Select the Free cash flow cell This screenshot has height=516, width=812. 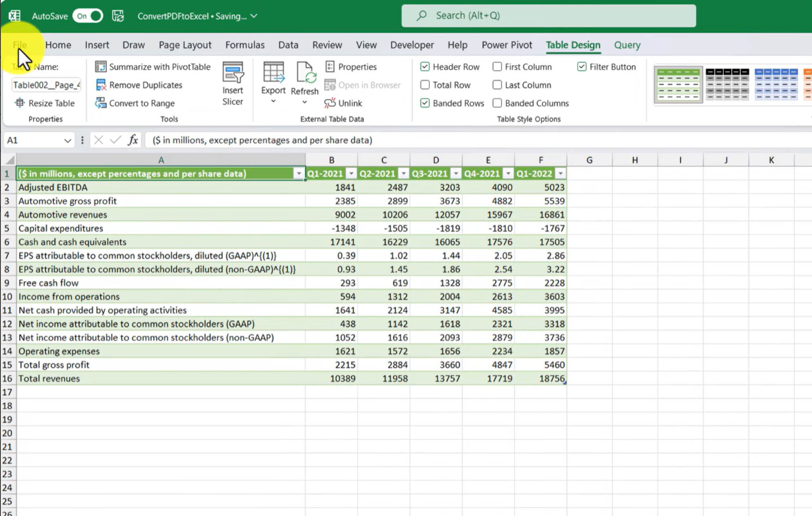161,283
